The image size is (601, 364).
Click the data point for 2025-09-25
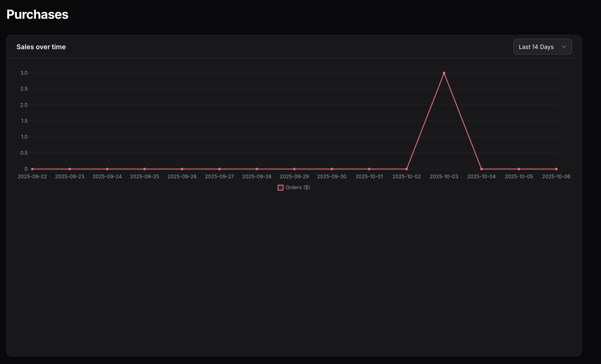click(145, 169)
